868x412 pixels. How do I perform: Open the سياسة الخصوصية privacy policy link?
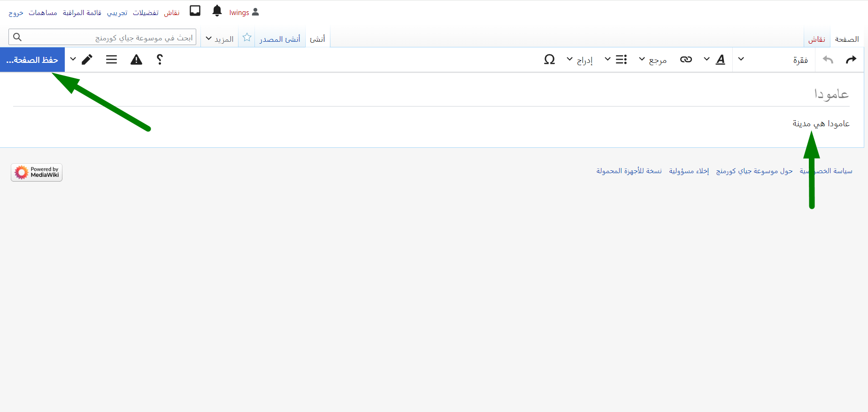point(826,171)
